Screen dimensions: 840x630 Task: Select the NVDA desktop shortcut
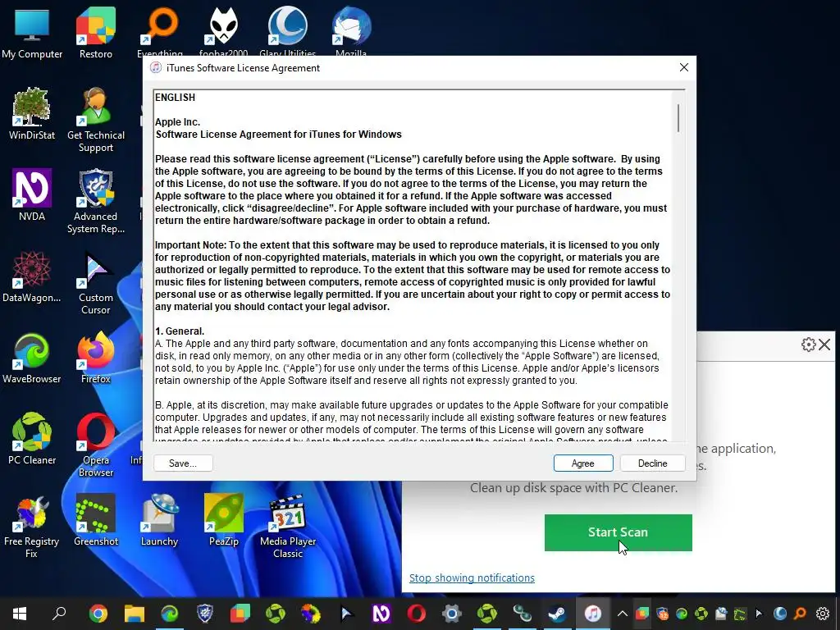tap(32, 195)
